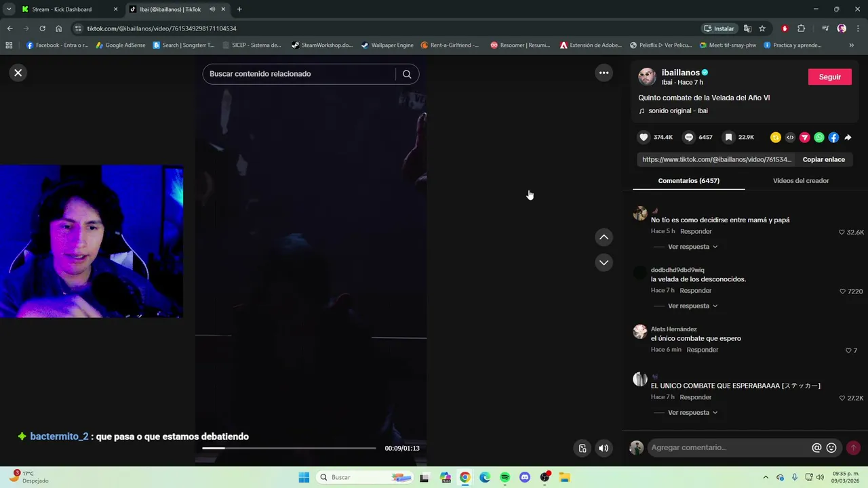Click the Buscar contenido relacionado search field

[x=298, y=74]
